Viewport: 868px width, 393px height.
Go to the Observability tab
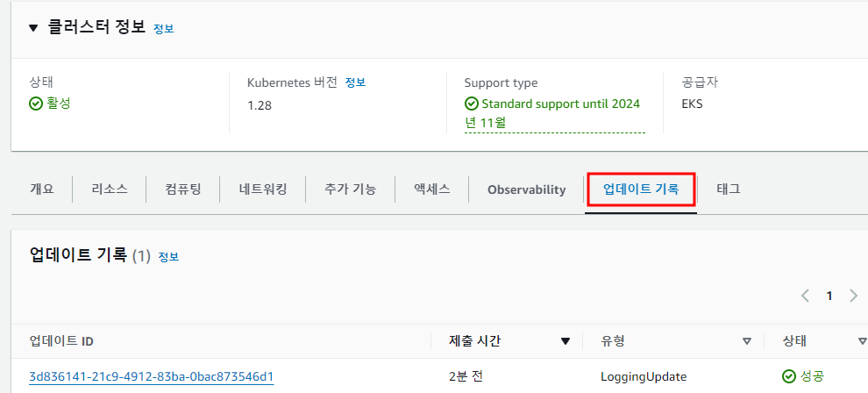526,189
